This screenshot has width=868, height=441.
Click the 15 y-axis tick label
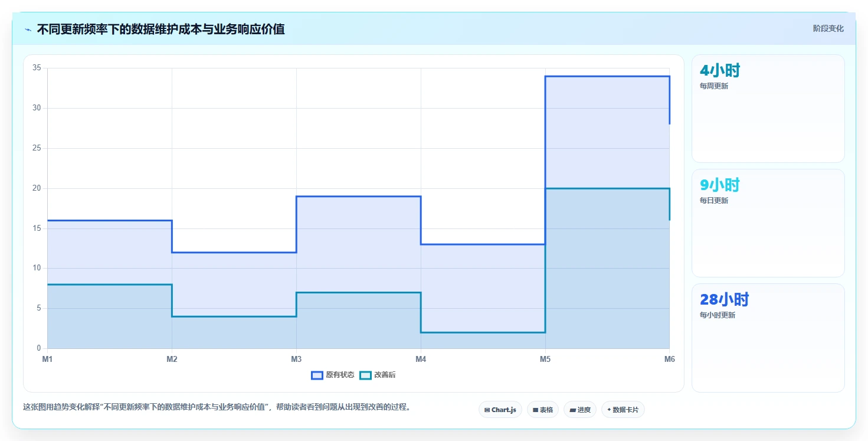[37, 228]
